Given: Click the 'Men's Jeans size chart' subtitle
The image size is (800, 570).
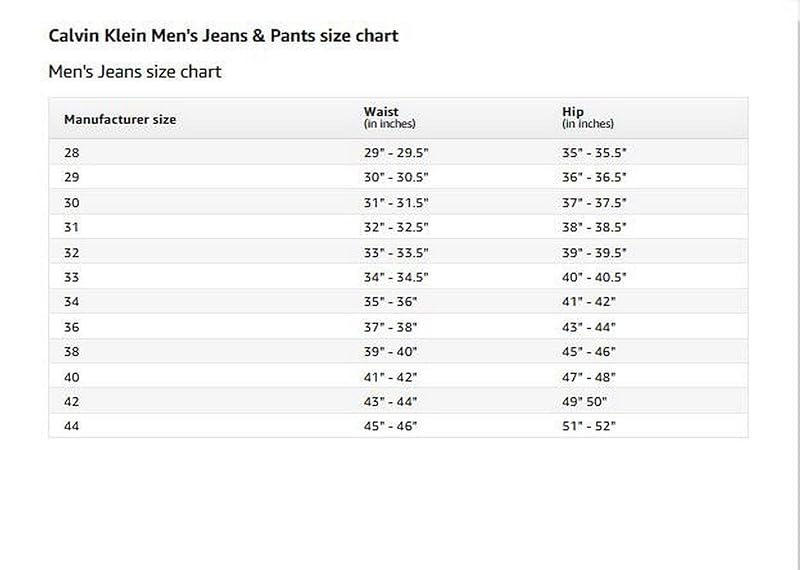Looking at the screenshot, I should [135, 72].
